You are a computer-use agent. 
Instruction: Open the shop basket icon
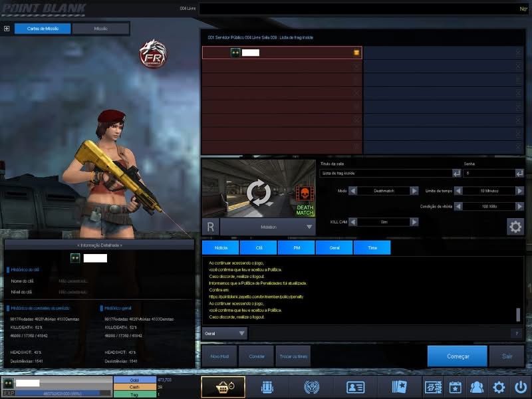(223, 387)
